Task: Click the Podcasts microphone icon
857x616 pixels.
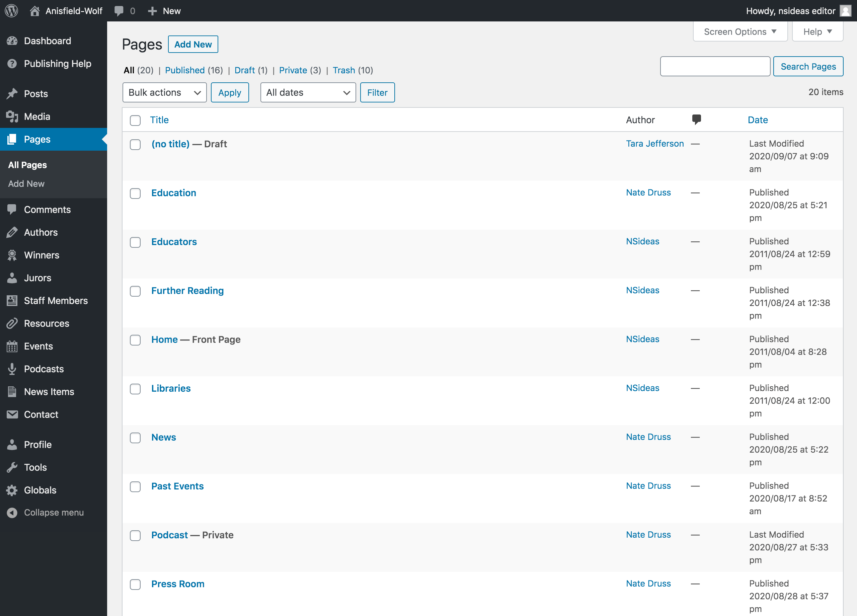Action: [12, 369]
